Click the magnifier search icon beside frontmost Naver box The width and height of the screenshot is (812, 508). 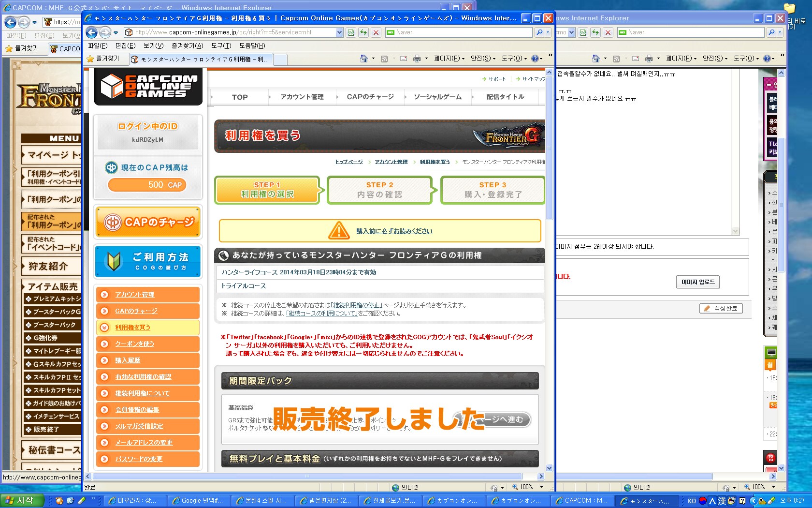(x=539, y=32)
